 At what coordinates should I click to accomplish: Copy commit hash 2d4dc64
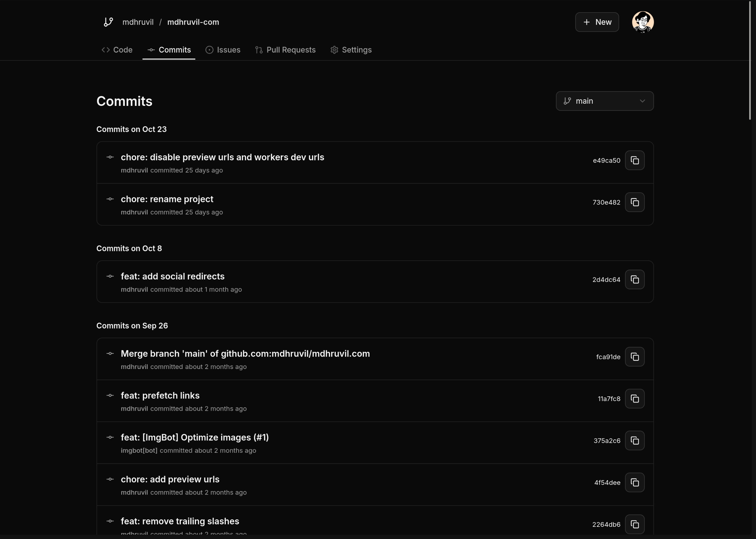635,279
